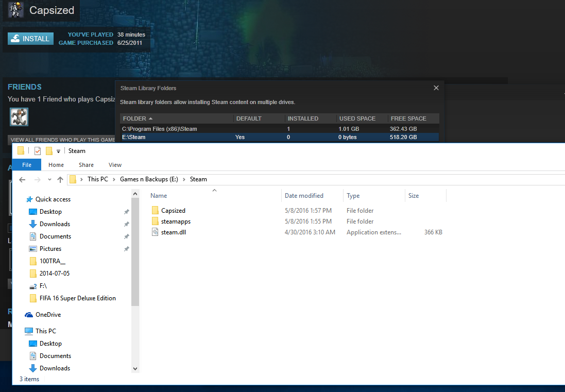Sort files by Date modified column

tap(312, 196)
